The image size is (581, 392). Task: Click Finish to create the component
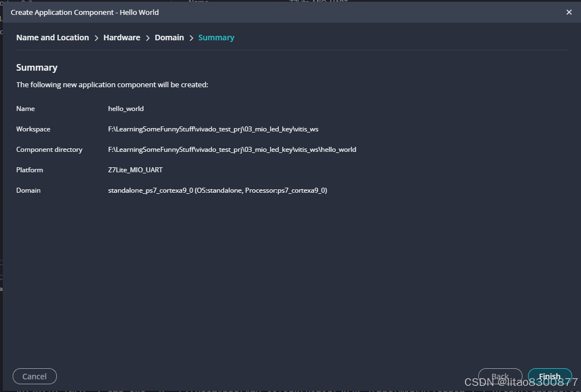point(550,376)
